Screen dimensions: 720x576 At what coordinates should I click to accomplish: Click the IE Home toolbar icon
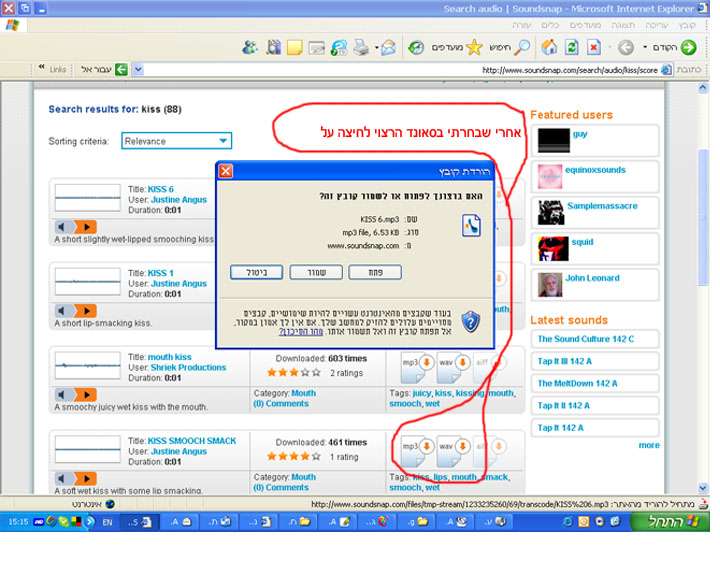point(549,47)
